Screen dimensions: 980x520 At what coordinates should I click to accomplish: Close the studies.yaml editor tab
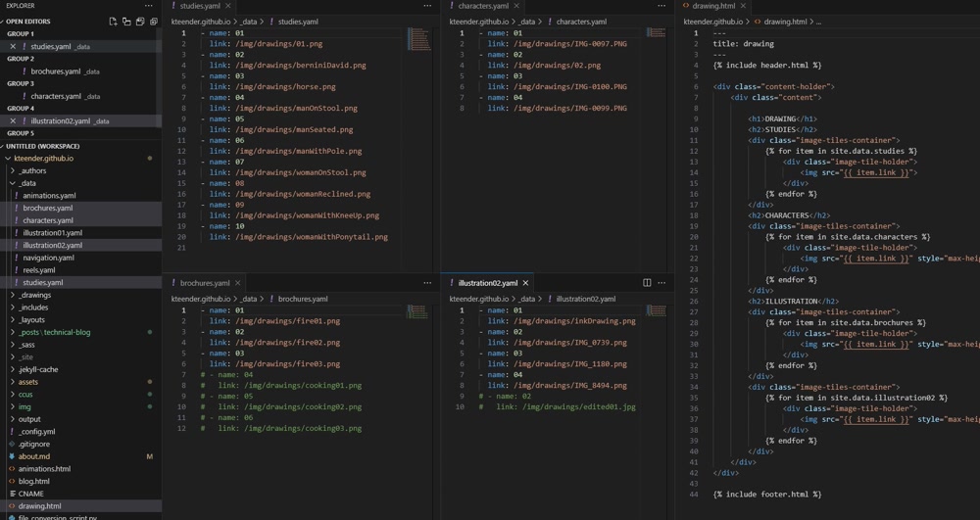(x=228, y=6)
